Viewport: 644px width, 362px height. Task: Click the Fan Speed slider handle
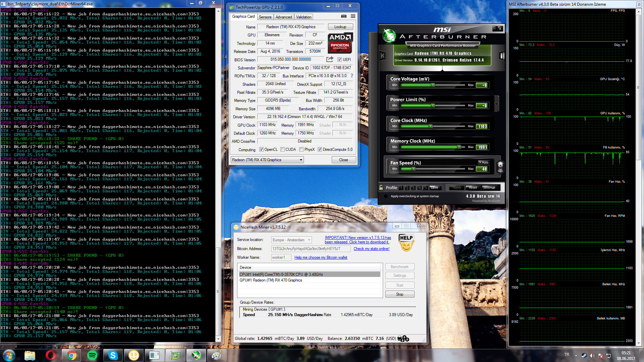tap(414, 169)
